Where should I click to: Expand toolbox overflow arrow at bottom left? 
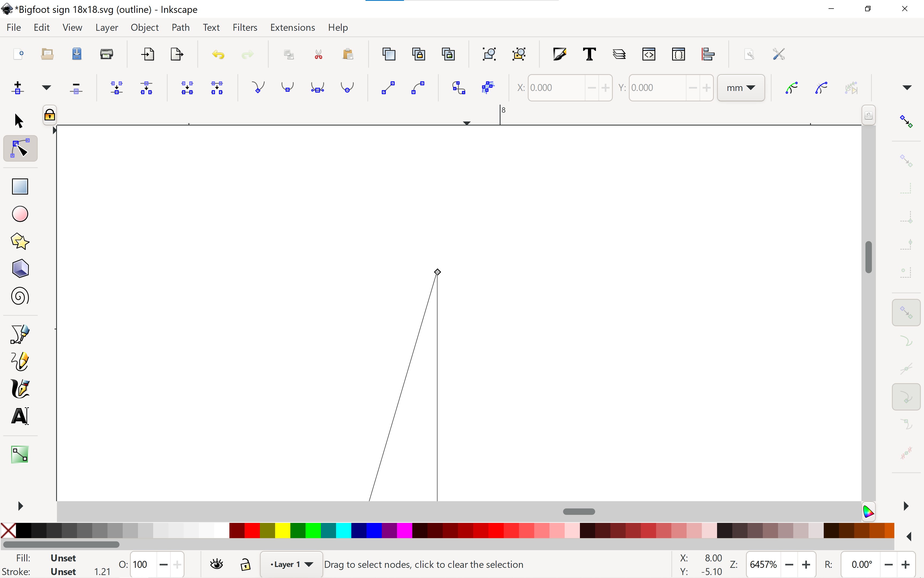click(x=21, y=506)
